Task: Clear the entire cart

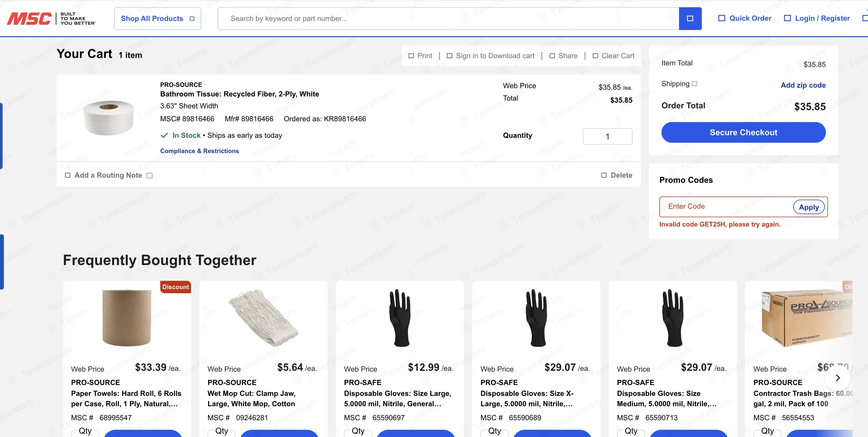Action: coord(613,56)
